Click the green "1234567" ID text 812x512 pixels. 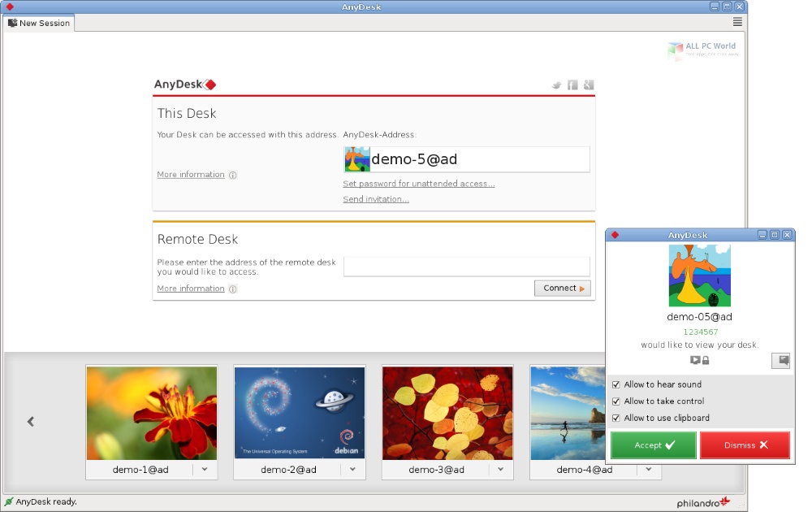(701, 332)
